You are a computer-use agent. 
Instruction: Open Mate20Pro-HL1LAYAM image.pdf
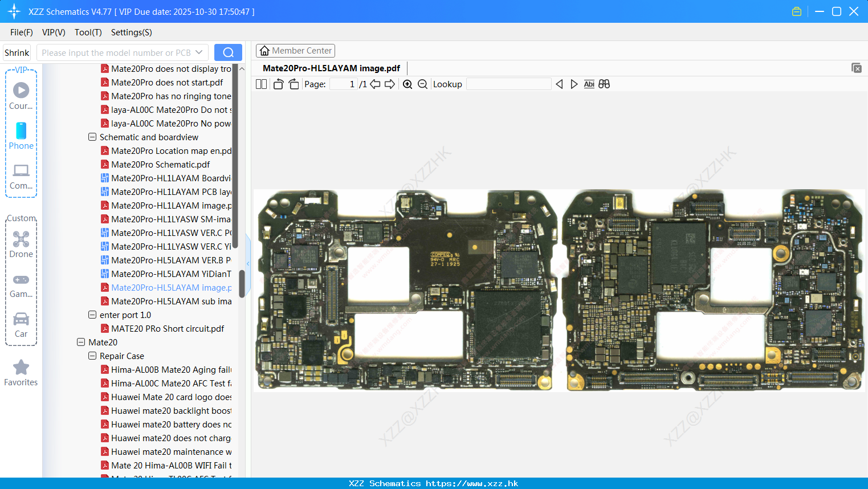[166, 205]
